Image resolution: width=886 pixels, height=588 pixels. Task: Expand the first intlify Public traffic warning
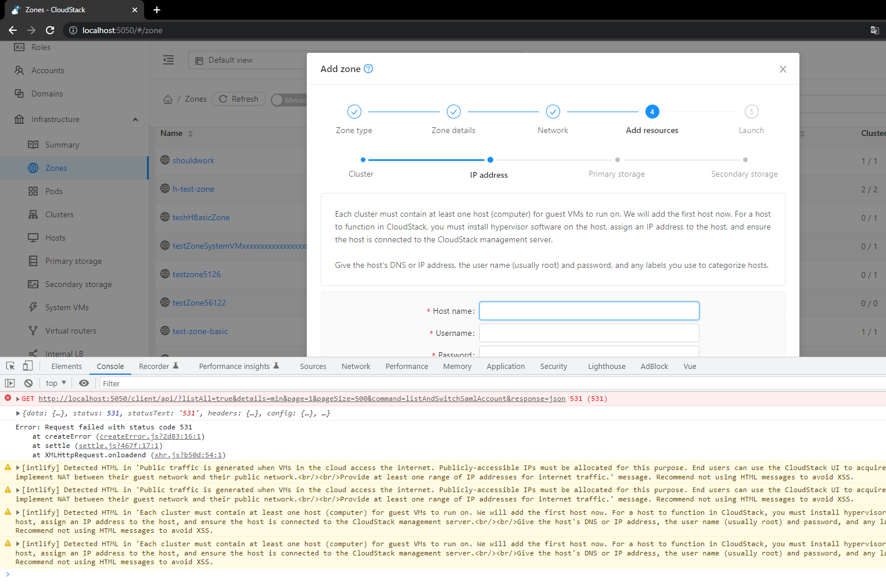18,468
